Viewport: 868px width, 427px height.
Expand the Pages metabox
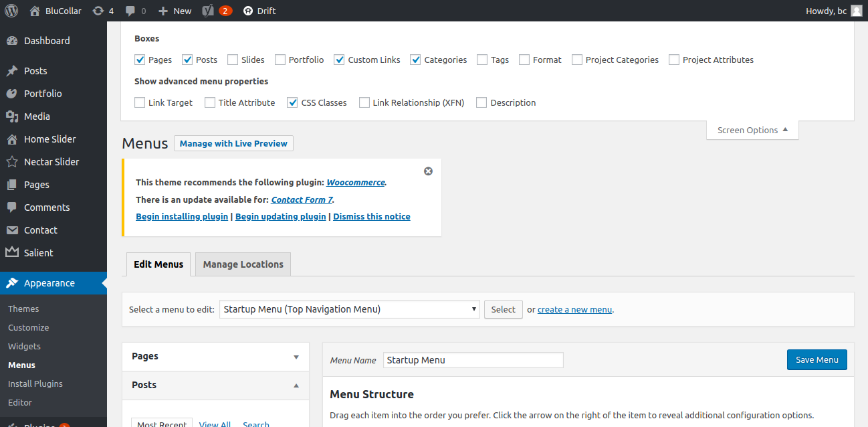(x=296, y=357)
